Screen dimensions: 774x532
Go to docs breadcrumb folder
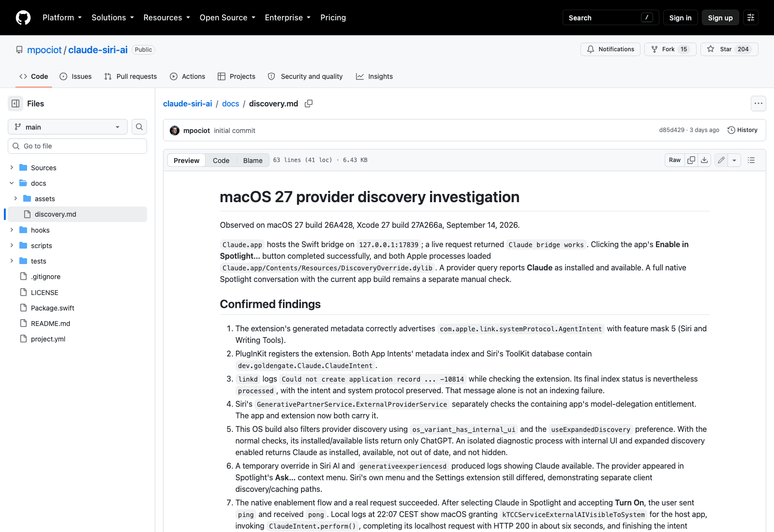[230, 103]
